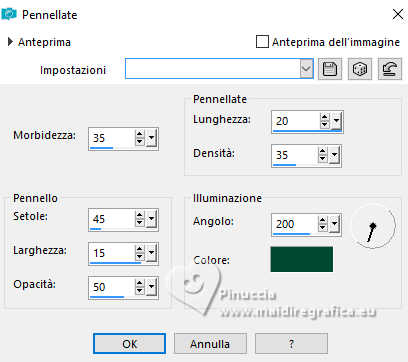
Task: Open help with the ? button
Action: point(291,344)
